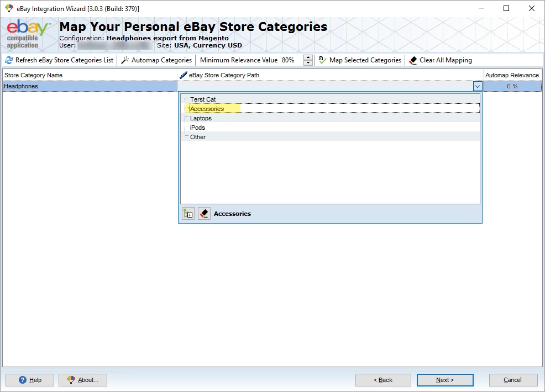Open Help
545x392 pixels.
(30, 380)
